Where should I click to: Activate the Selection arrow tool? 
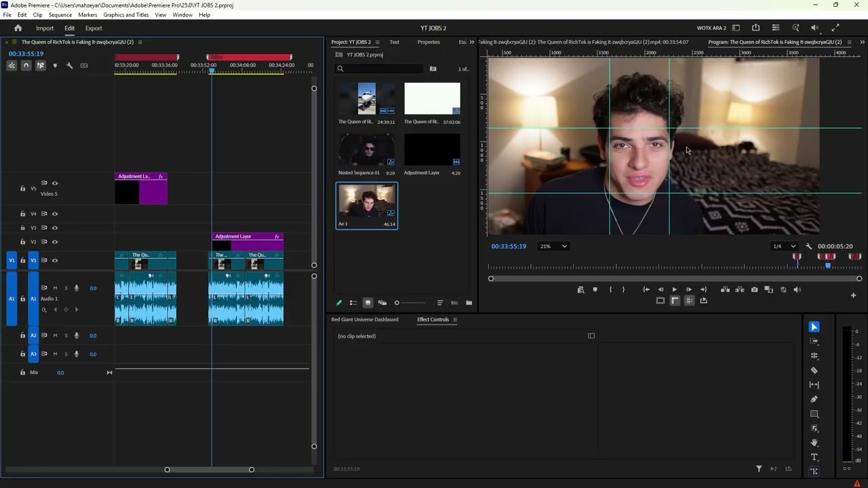[814, 327]
